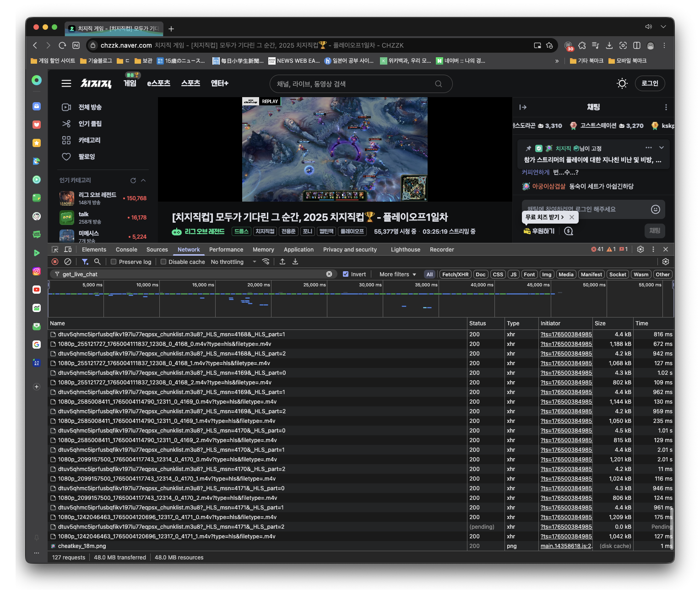
Task: Uncheck the Invert filter checkbox
Action: point(346,274)
